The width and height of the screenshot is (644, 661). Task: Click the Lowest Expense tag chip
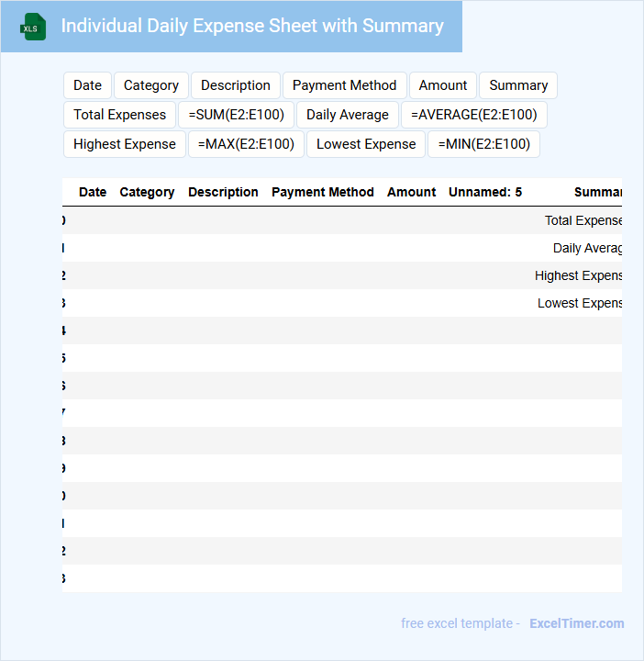tap(366, 144)
